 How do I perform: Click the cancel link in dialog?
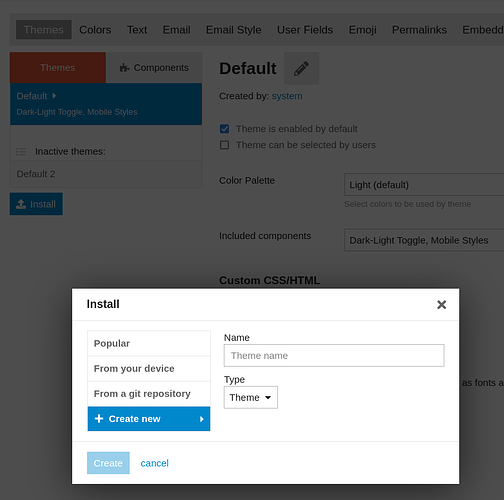click(154, 463)
